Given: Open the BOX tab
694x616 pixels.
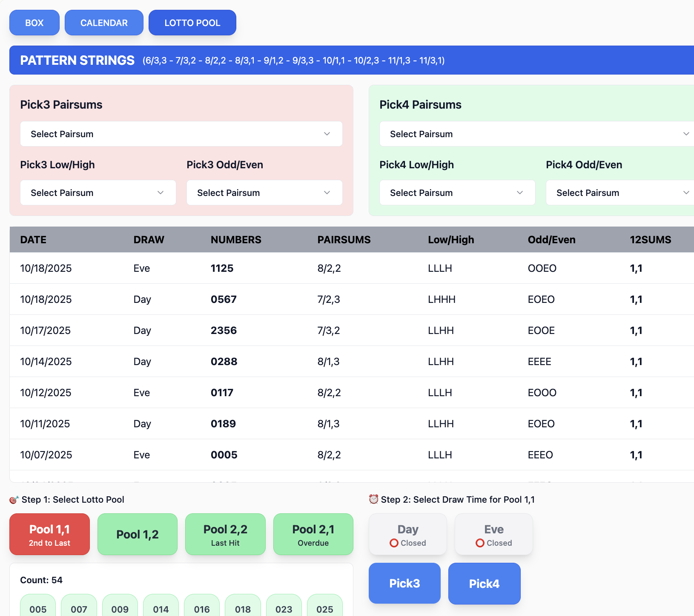Looking at the screenshot, I should [34, 23].
